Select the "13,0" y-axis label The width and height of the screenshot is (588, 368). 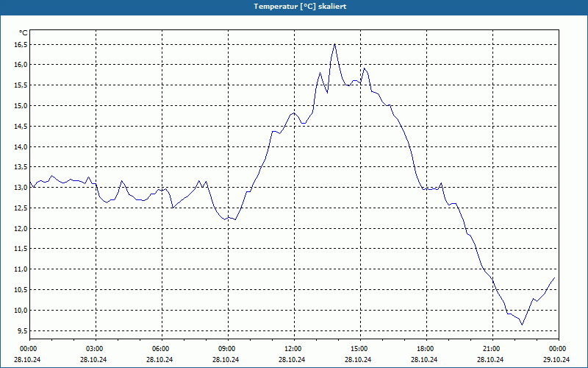(x=21, y=188)
